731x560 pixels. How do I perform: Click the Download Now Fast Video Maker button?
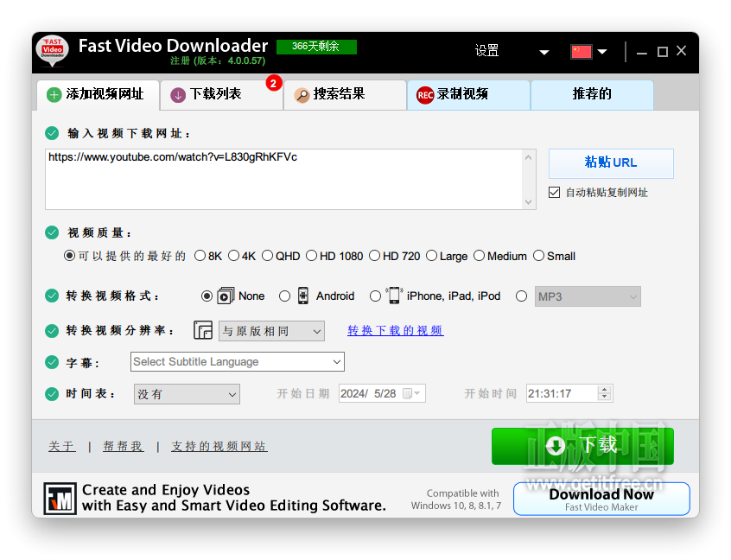pos(601,499)
